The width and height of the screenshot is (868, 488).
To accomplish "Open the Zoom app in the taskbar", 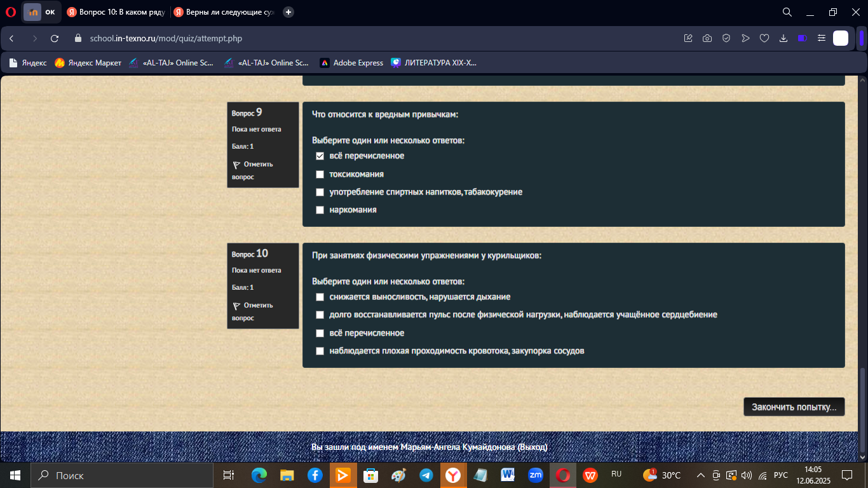I will [x=536, y=475].
